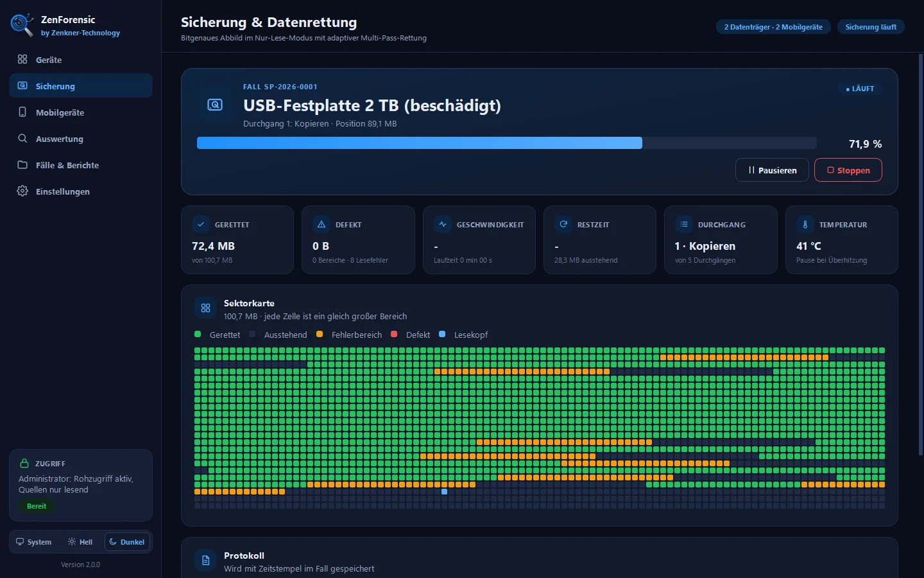
Task: Open the Geräte section
Action: click(x=81, y=60)
